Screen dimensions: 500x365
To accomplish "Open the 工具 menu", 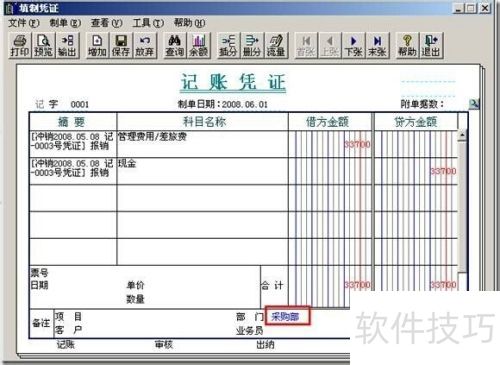I will (148, 23).
